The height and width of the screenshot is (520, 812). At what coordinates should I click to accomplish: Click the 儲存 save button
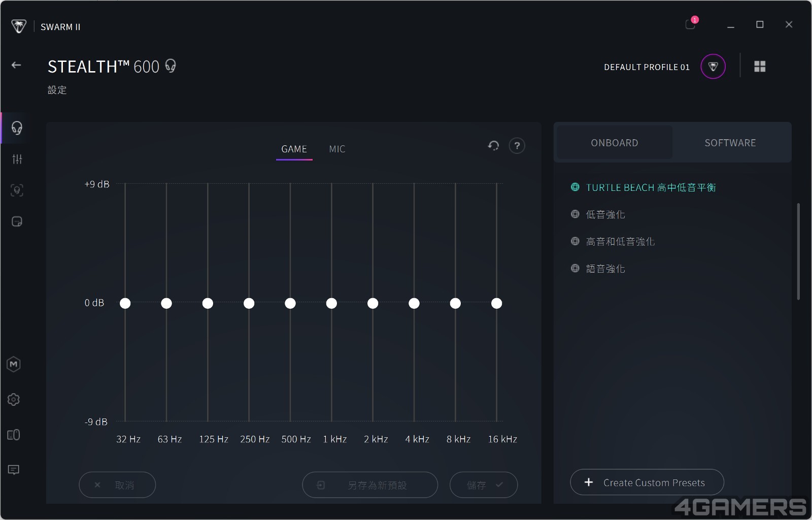[x=484, y=485]
